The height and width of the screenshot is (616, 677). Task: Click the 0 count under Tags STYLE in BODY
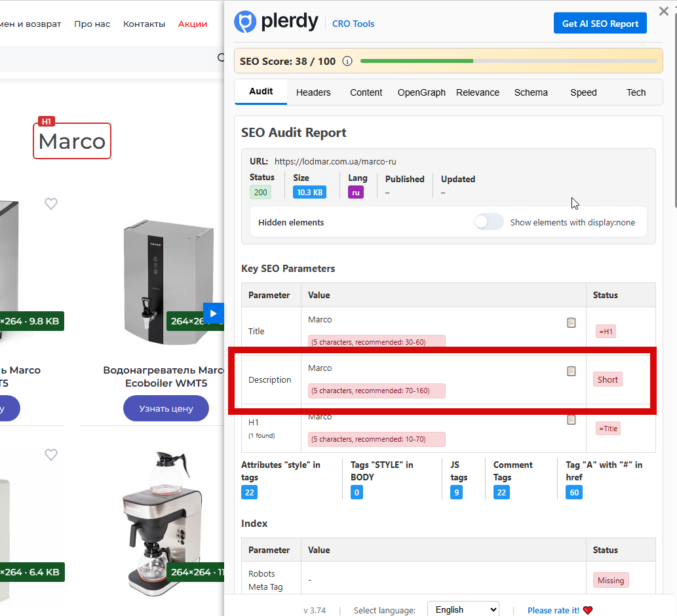[357, 492]
